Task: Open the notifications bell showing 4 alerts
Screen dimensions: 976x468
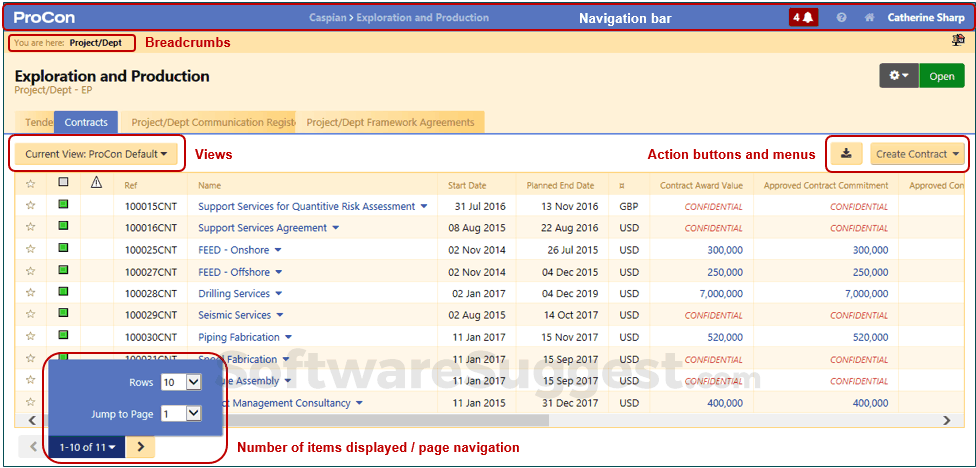Action: 803,17
